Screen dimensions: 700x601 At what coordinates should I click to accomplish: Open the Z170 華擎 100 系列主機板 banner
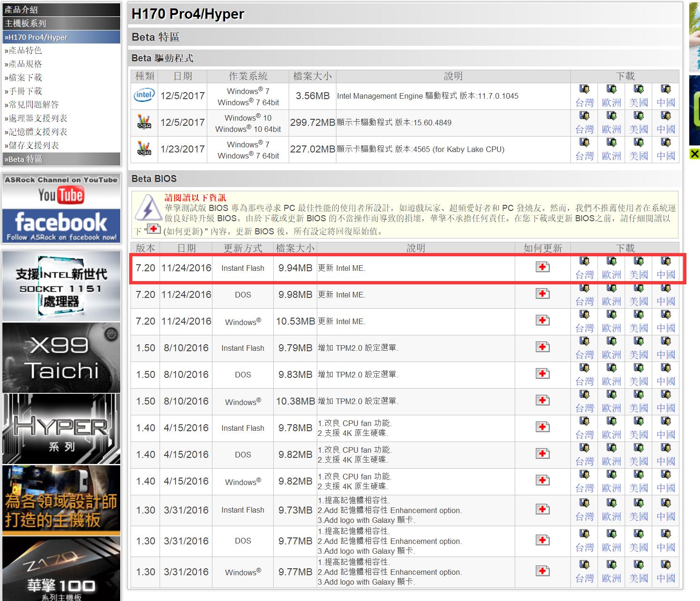tap(61, 569)
